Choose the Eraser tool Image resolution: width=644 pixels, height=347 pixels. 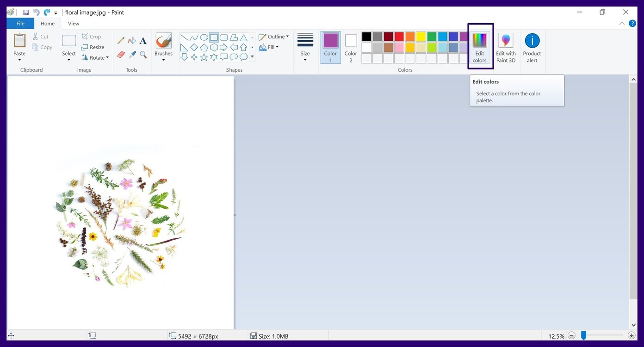coord(121,54)
